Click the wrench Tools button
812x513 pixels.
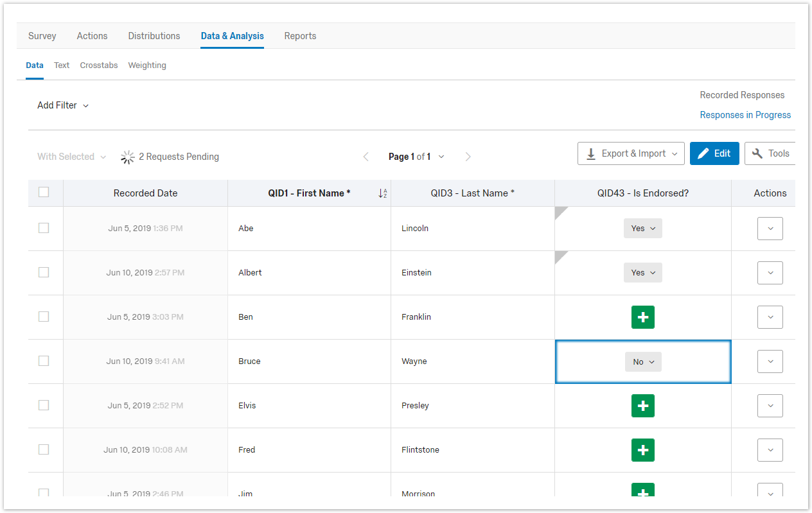[770, 153]
